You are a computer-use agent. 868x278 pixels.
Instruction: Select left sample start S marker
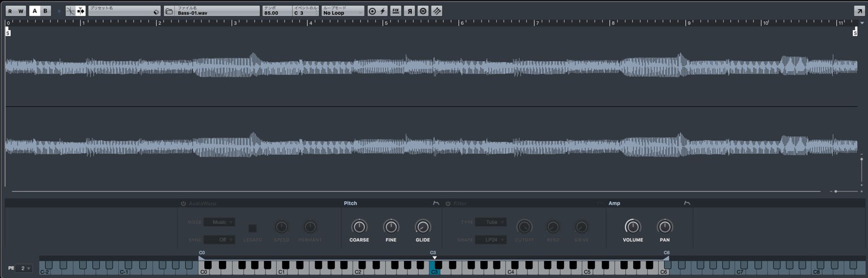coord(8,33)
